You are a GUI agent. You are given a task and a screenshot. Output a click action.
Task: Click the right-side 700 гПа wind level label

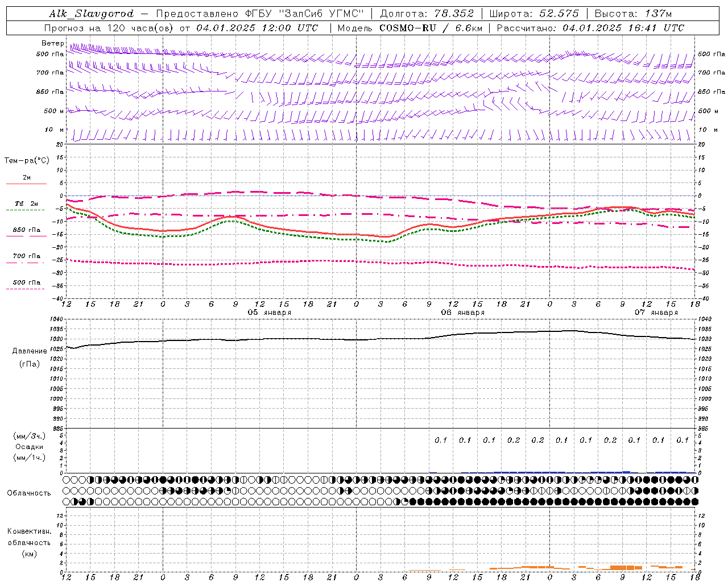coord(712,73)
